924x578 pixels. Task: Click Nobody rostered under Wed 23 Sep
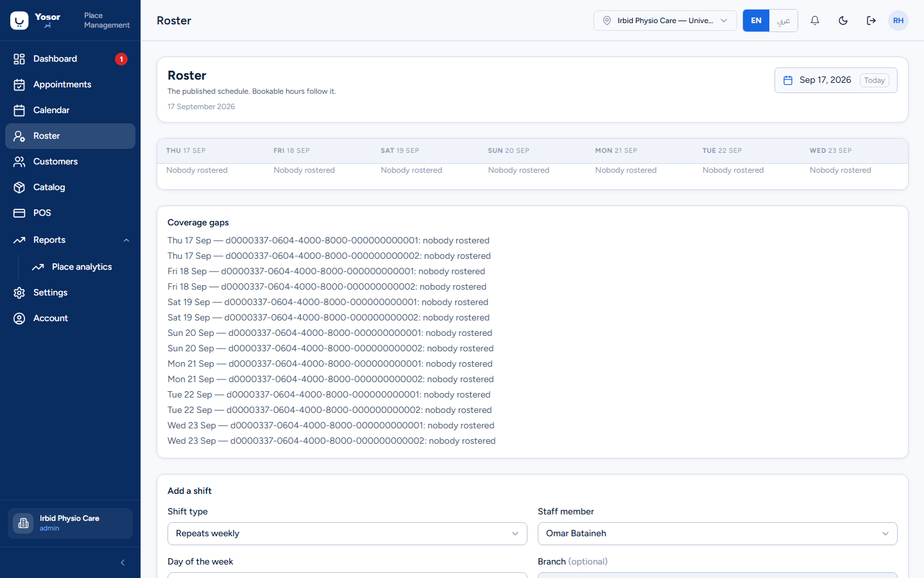841,170
